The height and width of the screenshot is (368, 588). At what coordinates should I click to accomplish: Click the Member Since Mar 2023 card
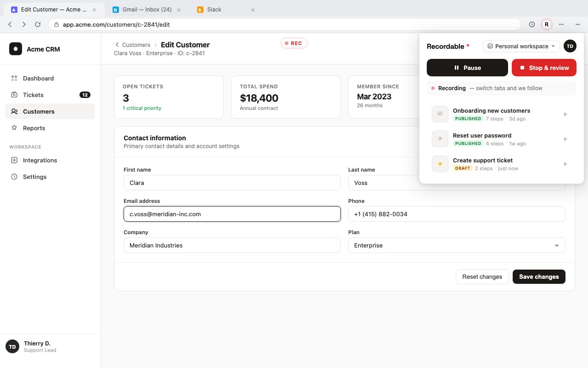coord(384,97)
